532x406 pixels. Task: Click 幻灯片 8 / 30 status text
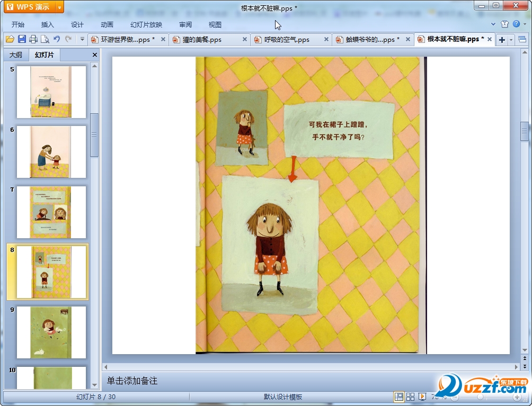click(96, 397)
